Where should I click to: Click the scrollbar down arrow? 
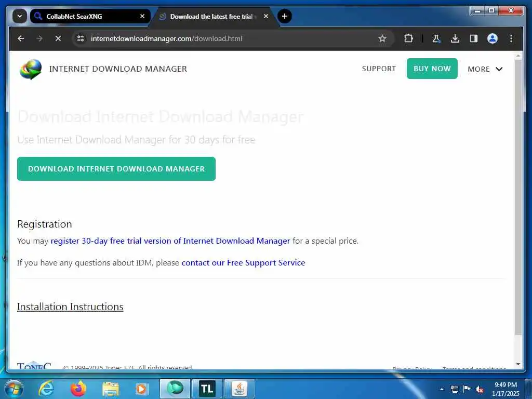click(518, 364)
